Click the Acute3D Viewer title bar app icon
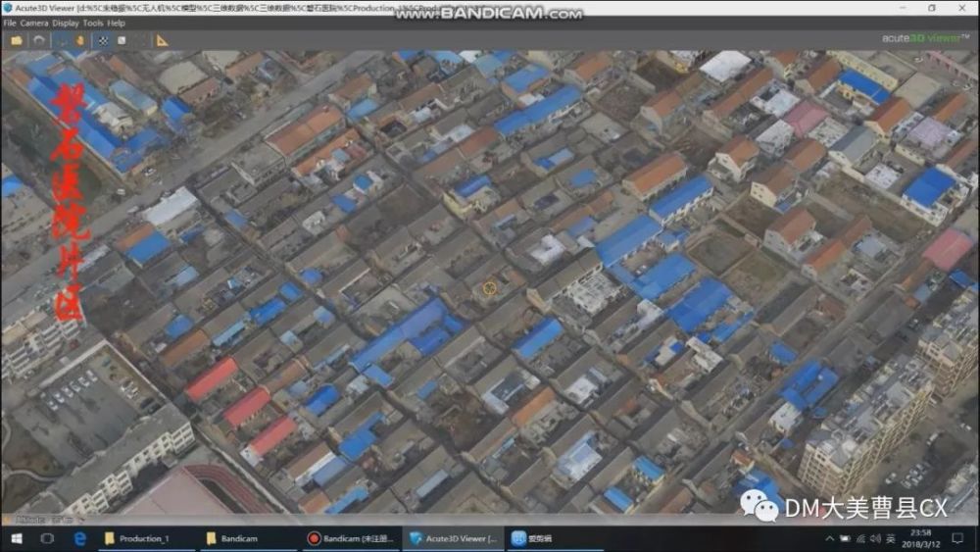Image resolution: width=980 pixels, height=552 pixels. click(8, 8)
